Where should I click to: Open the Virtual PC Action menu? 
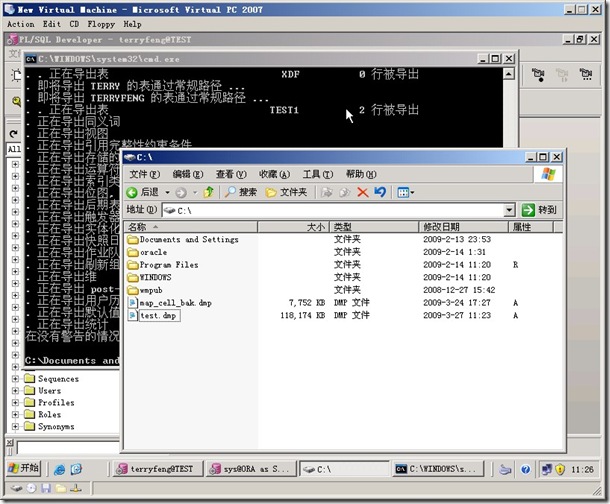click(20, 24)
